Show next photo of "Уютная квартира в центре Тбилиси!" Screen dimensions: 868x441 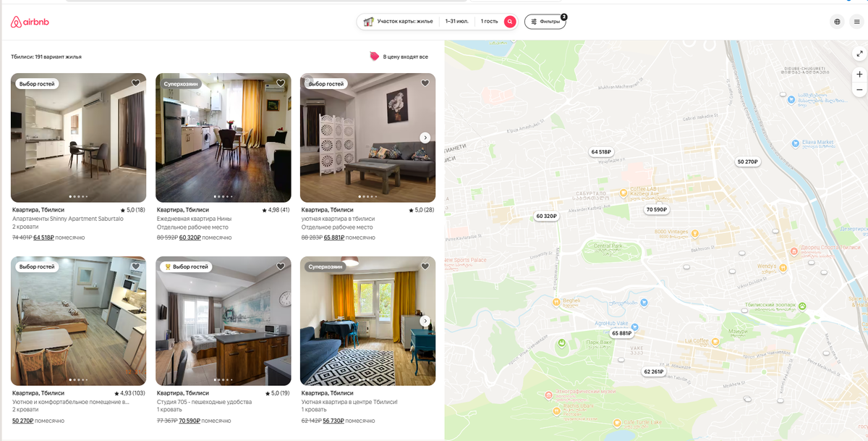[425, 321]
